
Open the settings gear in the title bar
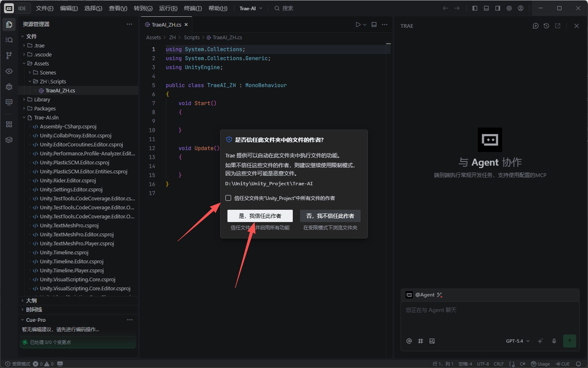click(x=509, y=8)
